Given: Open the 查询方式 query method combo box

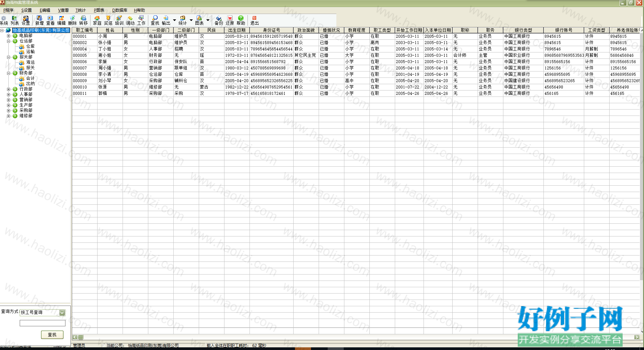Looking at the screenshot, I should tap(42, 313).
